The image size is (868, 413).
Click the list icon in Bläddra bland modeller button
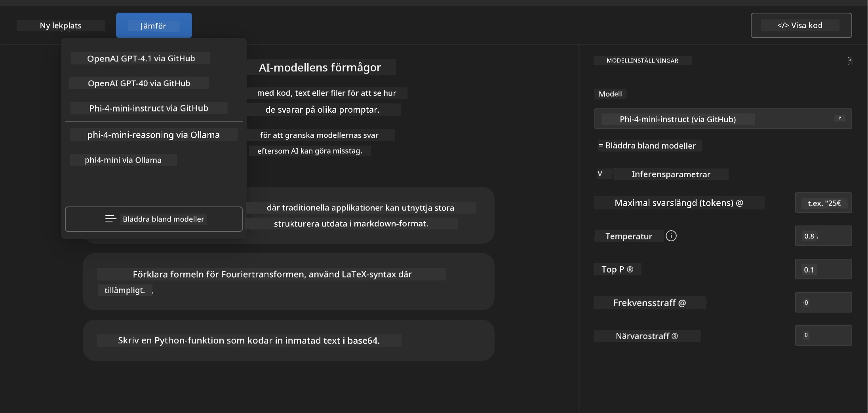[110, 219]
